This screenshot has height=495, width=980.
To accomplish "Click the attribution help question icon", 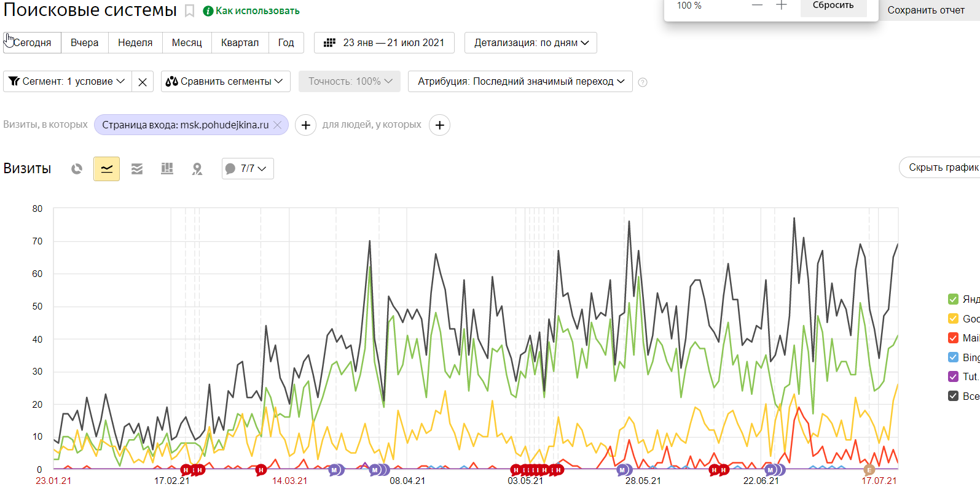I will point(643,82).
